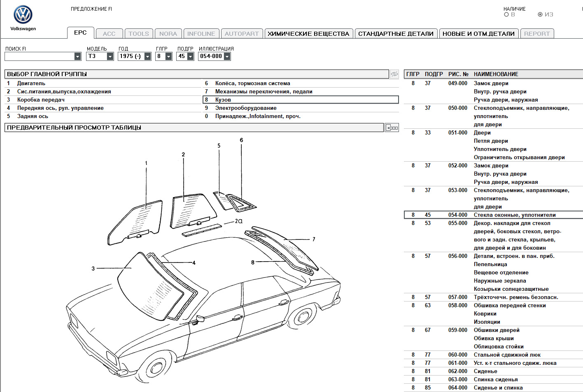Select the 'ИЗ' availability radio button

coord(540,14)
